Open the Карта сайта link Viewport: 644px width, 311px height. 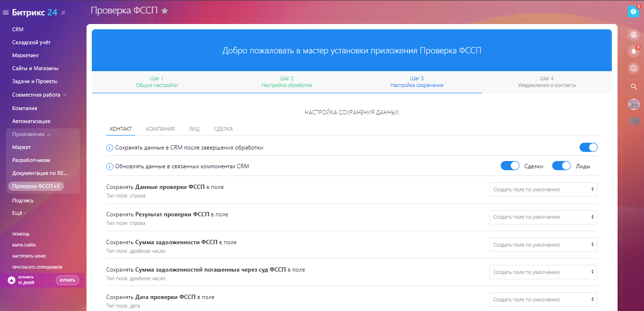tap(24, 245)
